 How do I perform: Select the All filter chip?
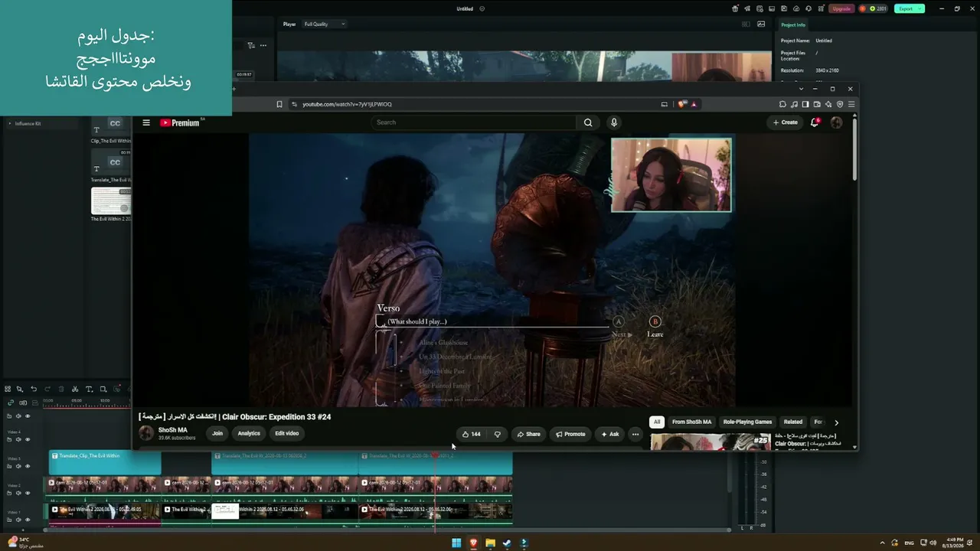click(x=656, y=422)
